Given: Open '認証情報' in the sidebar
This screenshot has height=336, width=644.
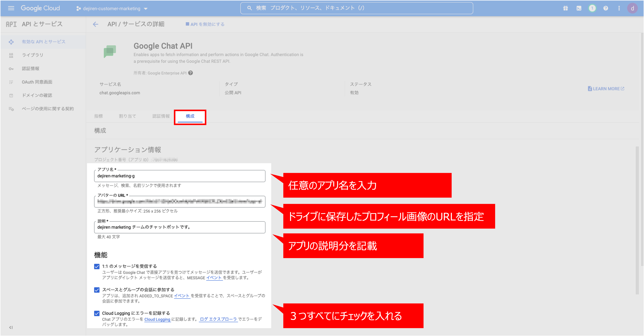Looking at the screenshot, I should point(43,69).
